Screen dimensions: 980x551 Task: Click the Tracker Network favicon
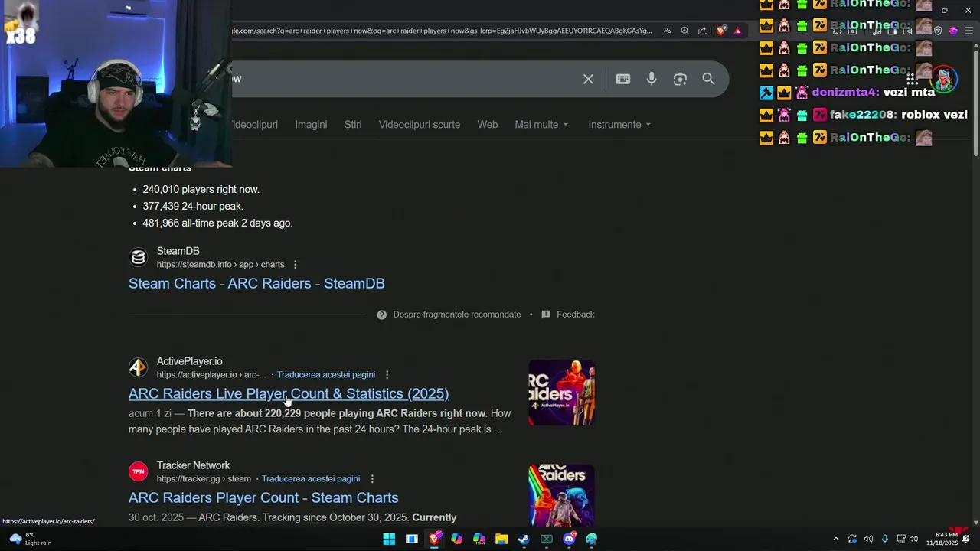pyautogui.click(x=138, y=472)
